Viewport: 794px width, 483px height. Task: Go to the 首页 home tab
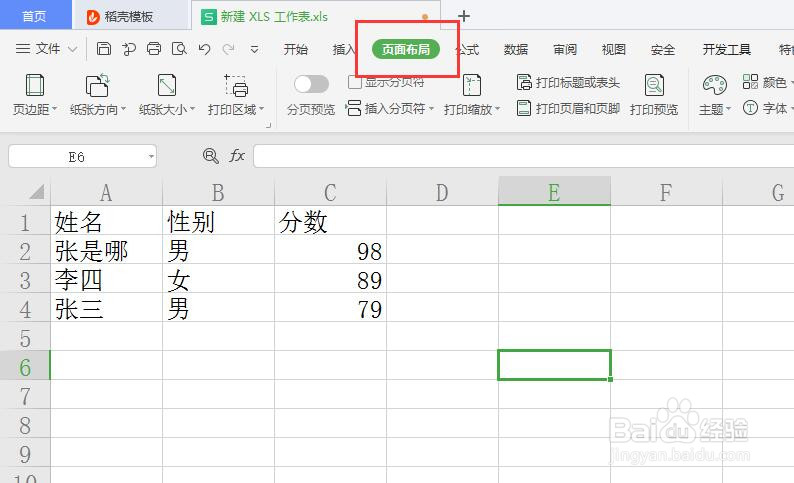(35, 16)
